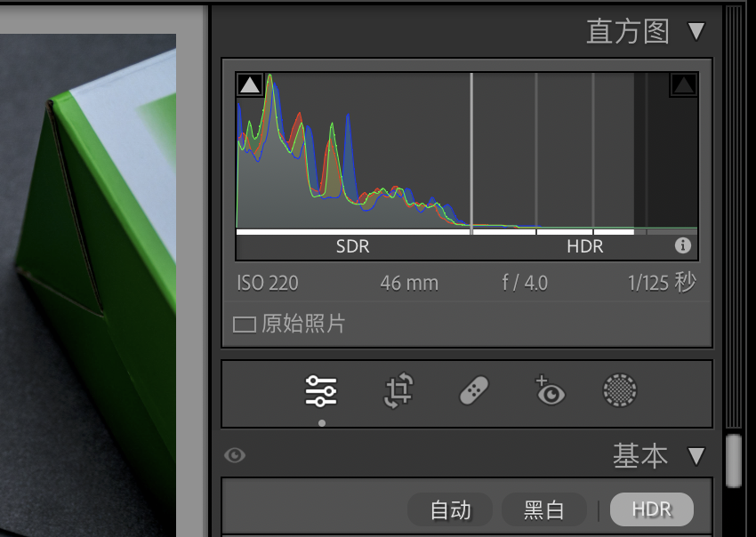Enable the 原始照片 checkbox
Viewport: 756px width, 537px height.
(x=244, y=325)
